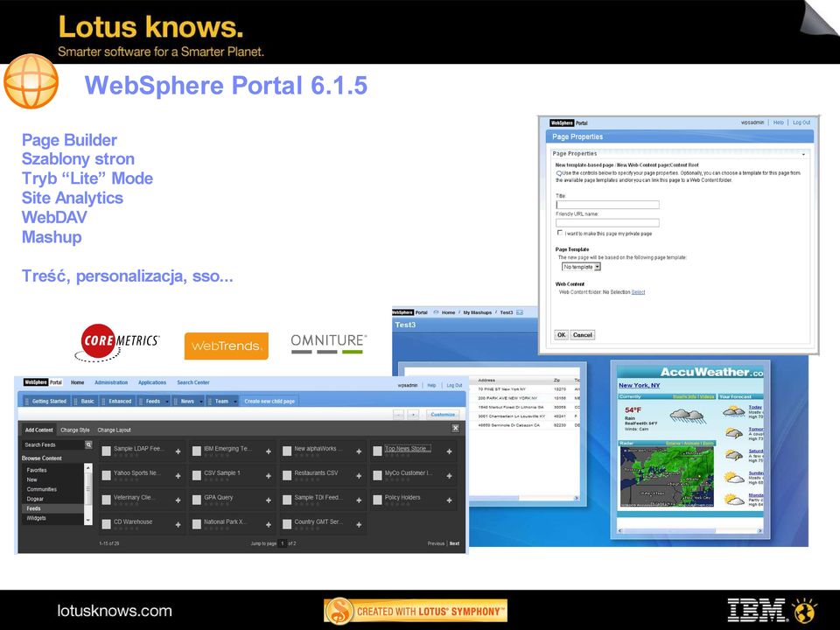840x630 pixels.
Task: Go to Next page of feeds
Action: coord(454,543)
